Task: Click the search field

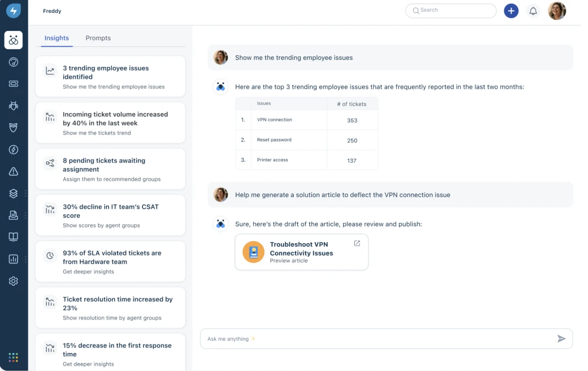Action: click(x=451, y=10)
